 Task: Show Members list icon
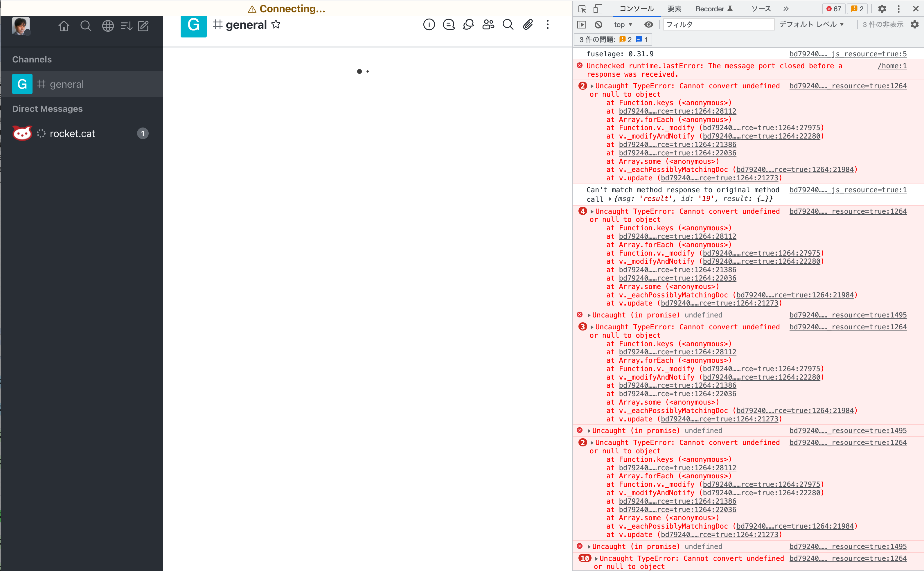488,25
